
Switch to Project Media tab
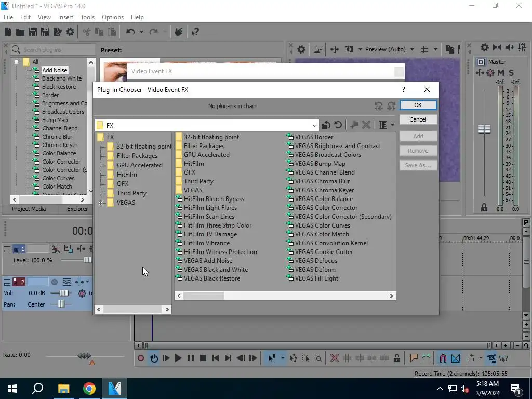pos(29,209)
